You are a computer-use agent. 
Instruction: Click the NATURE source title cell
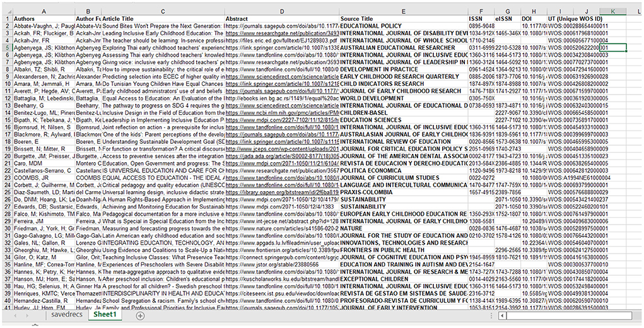(x=404, y=228)
